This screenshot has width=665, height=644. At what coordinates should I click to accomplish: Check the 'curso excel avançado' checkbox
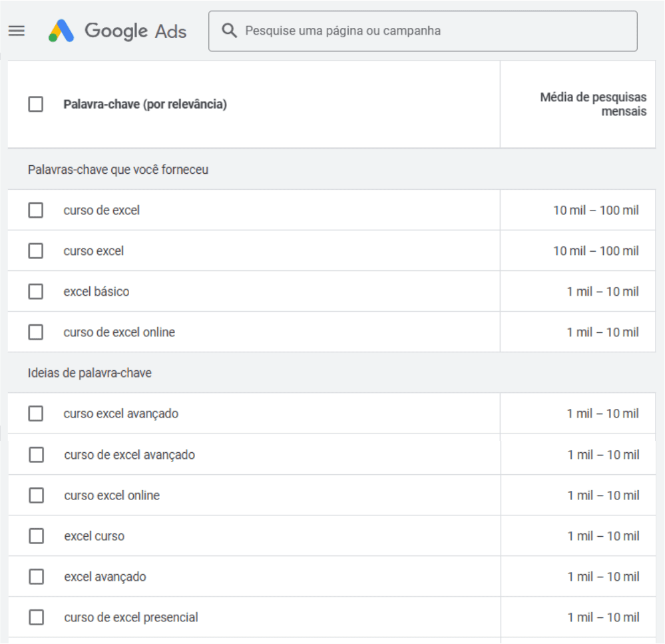(36, 414)
